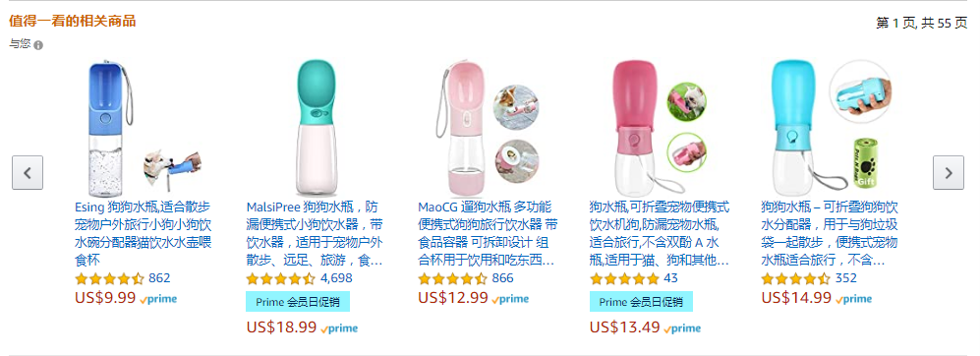Open the 狗水瓶,可折叠宠物便携式 product title
Screen dimensions: 980x356
(659, 233)
